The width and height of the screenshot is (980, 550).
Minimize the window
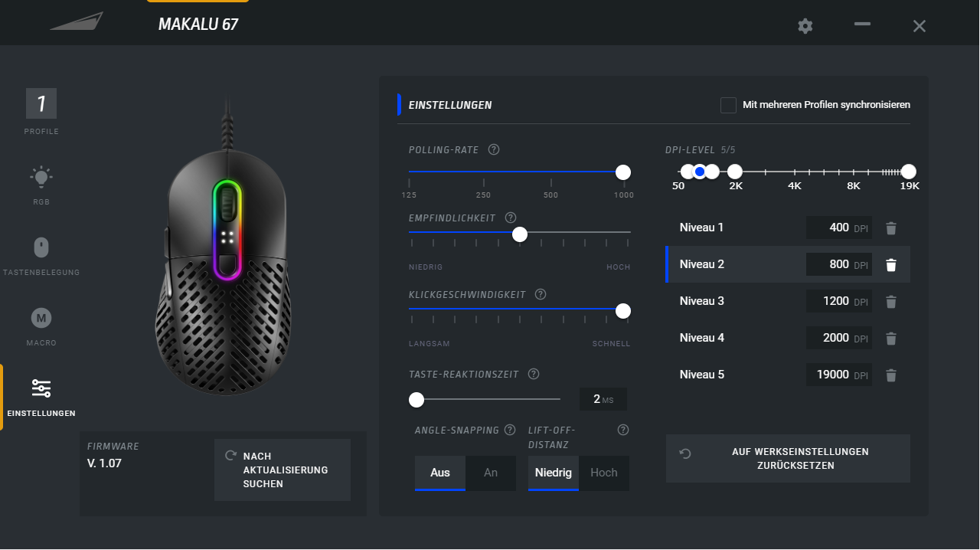click(x=862, y=25)
